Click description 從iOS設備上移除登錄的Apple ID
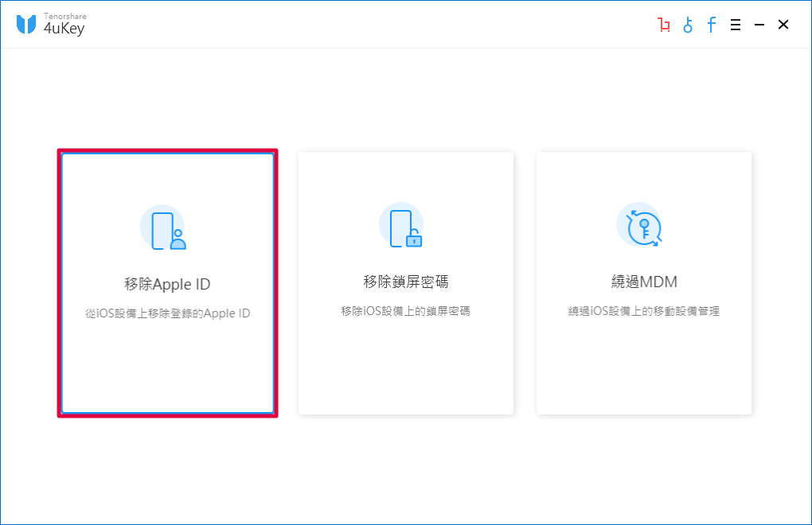The height and width of the screenshot is (525, 812). 168,313
